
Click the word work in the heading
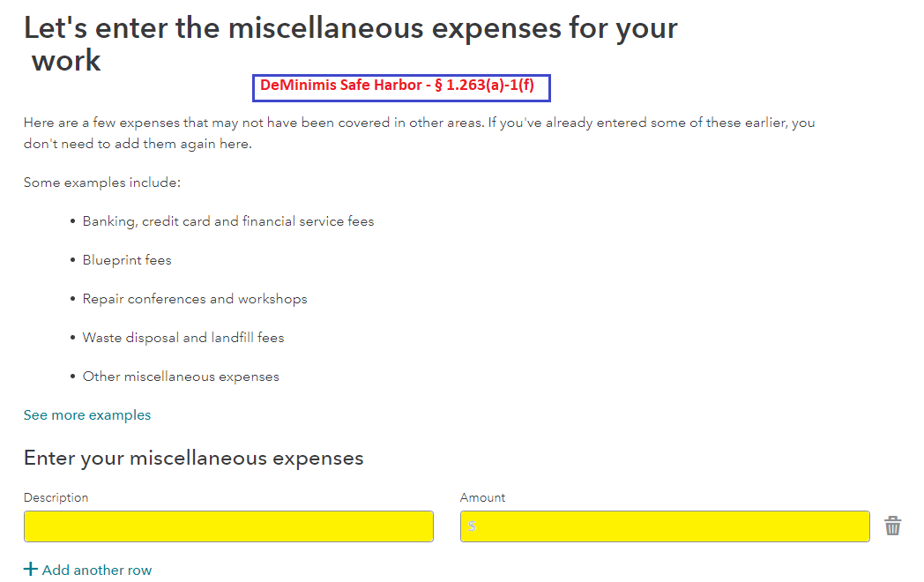point(66,61)
